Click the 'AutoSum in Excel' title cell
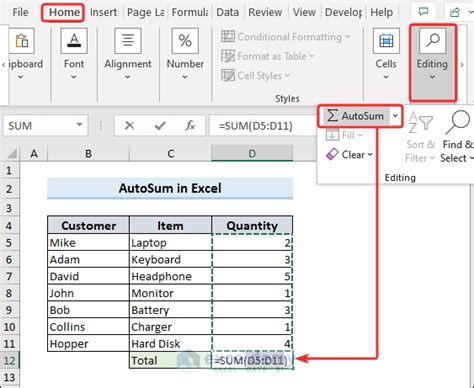The height and width of the screenshot is (388, 474). [170, 188]
